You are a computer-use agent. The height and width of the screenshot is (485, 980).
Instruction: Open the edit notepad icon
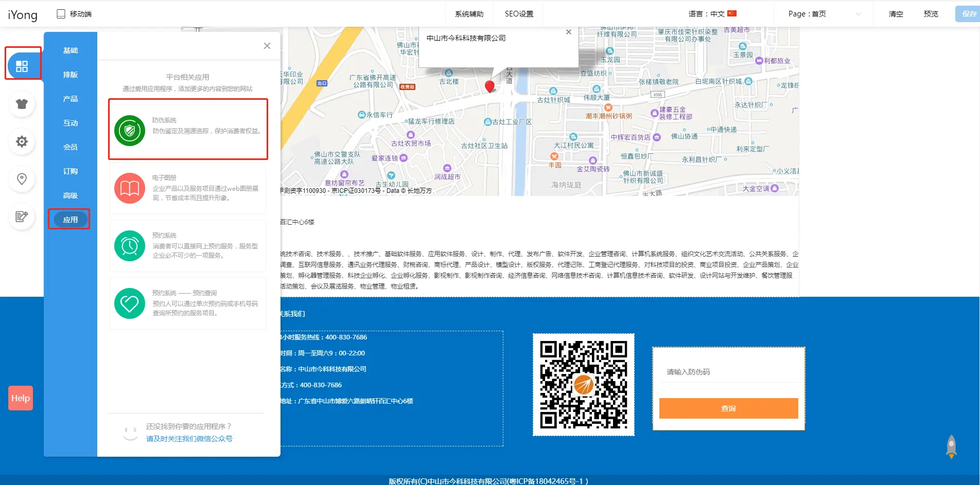tap(22, 217)
